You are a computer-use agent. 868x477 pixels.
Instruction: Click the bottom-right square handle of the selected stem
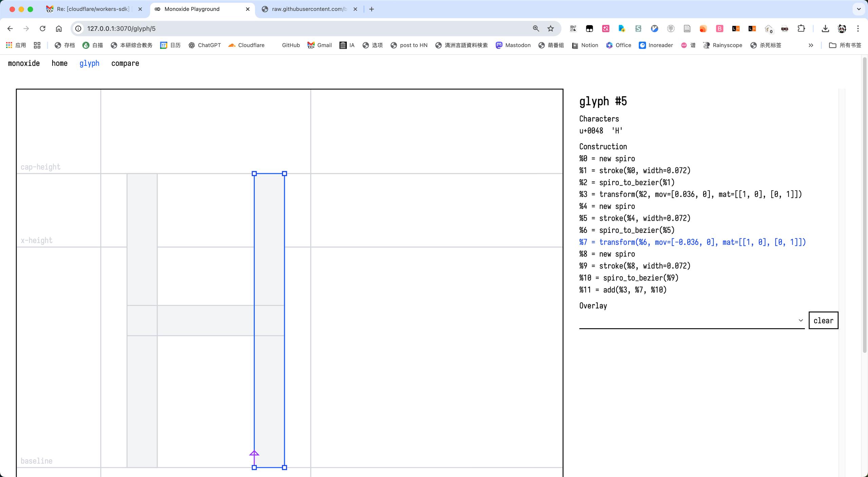pyautogui.click(x=284, y=468)
